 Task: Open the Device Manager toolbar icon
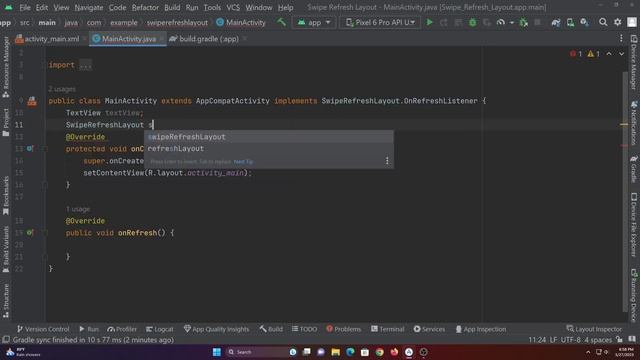pyautogui.click(x=570, y=22)
